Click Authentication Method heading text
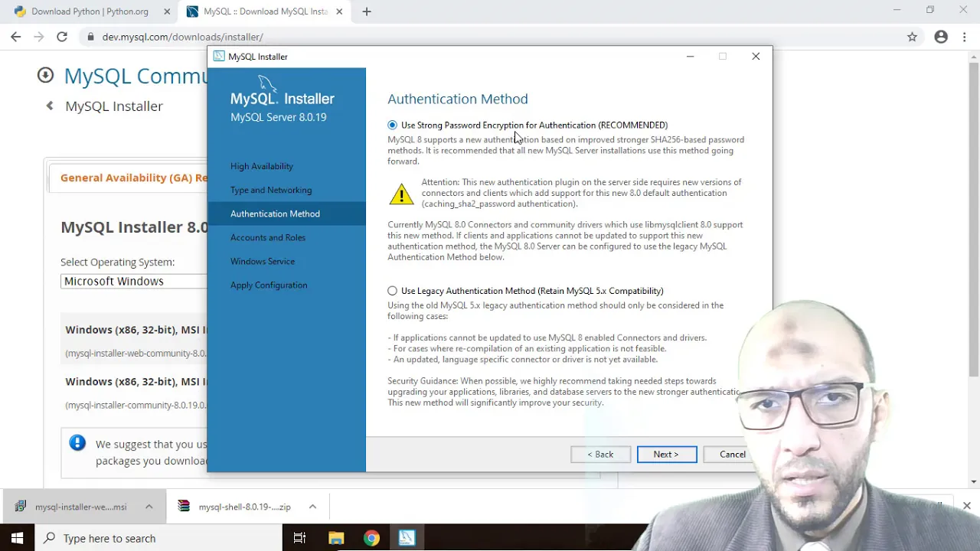 (x=458, y=99)
